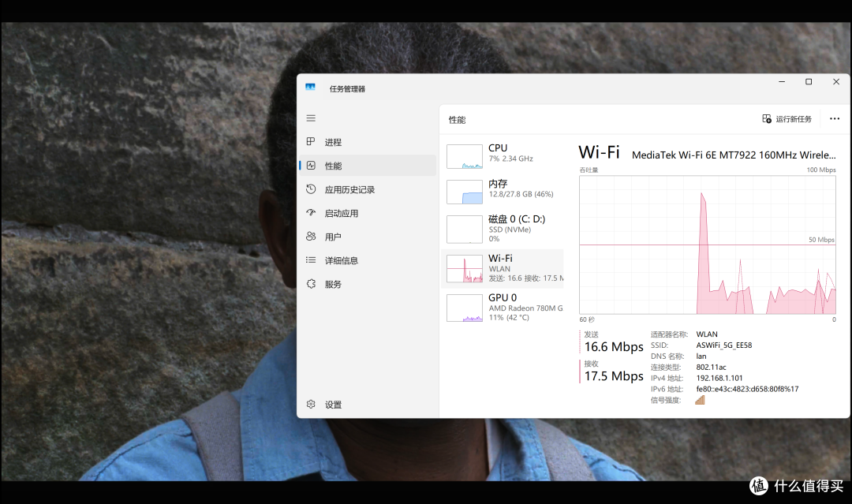Click the 用户 people icon

point(311,237)
